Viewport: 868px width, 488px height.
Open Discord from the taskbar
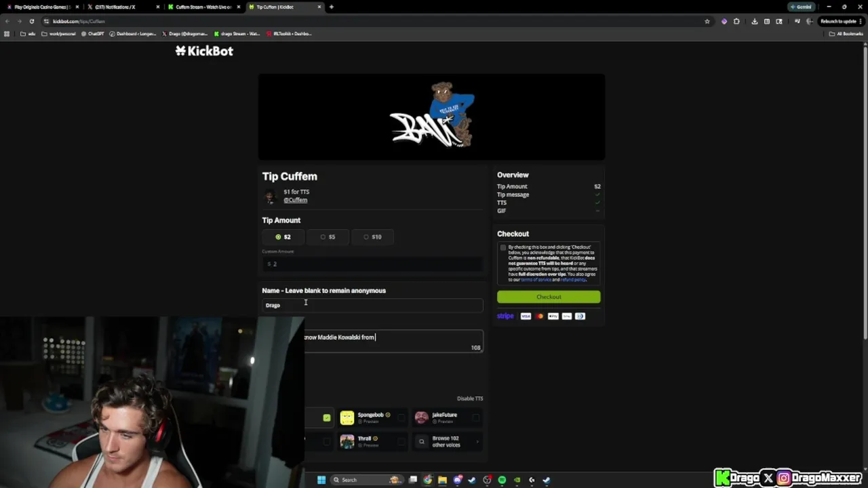click(458, 480)
